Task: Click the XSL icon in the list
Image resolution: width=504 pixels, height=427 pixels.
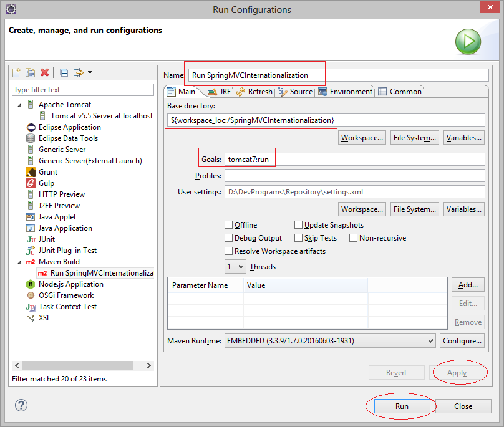Action: point(31,318)
